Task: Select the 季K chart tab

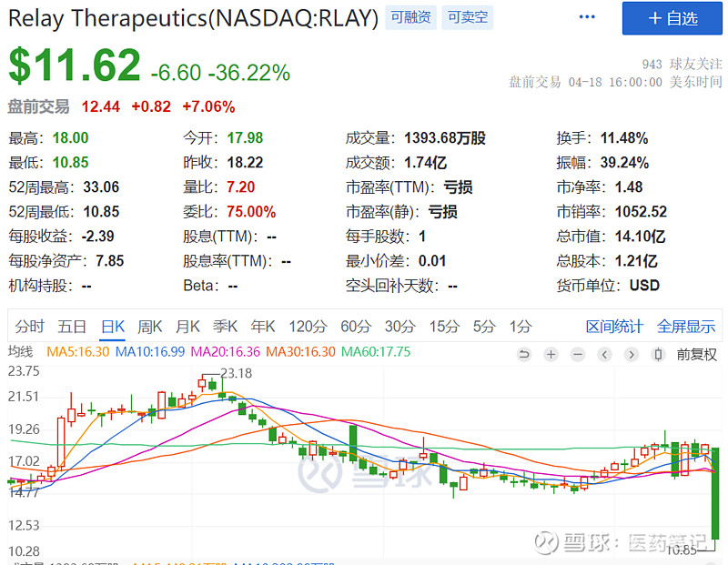Action: click(x=225, y=327)
